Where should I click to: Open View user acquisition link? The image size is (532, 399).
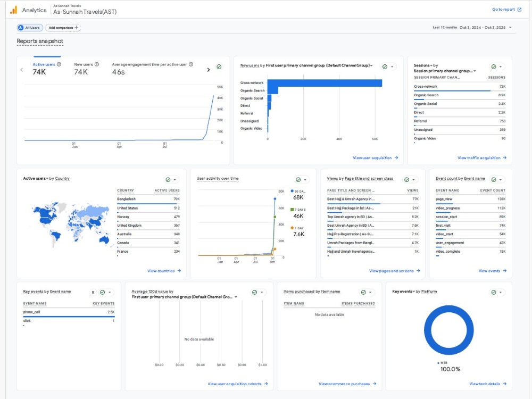point(375,158)
